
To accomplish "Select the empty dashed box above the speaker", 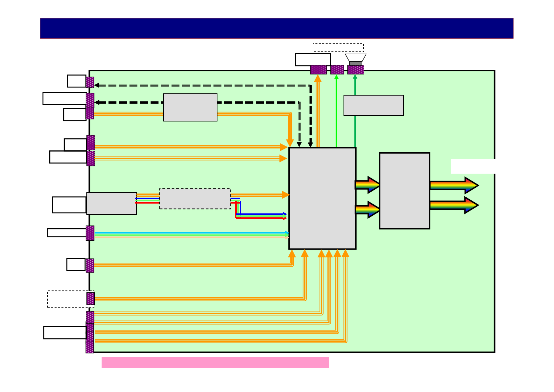I will tap(338, 48).
